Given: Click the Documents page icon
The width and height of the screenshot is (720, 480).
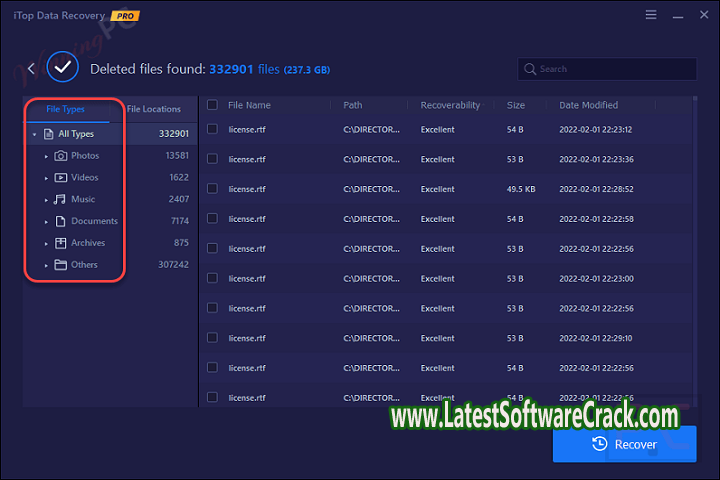Looking at the screenshot, I should (x=61, y=221).
